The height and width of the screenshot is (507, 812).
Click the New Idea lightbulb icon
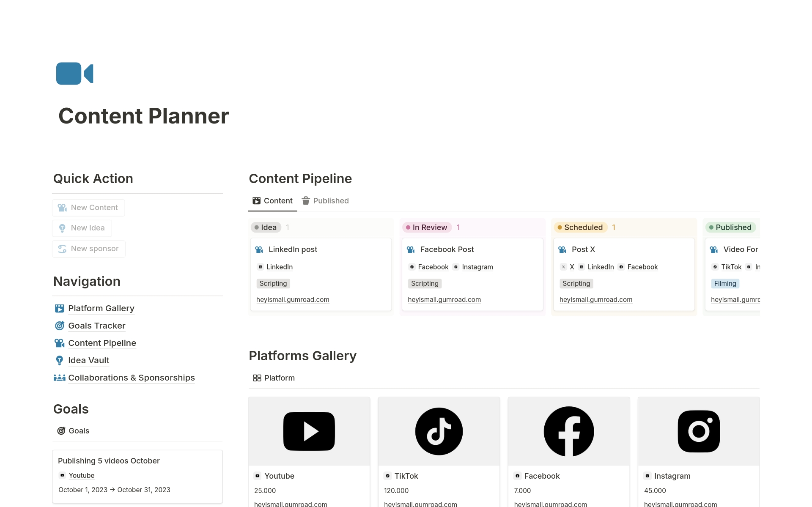tap(62, 228)
